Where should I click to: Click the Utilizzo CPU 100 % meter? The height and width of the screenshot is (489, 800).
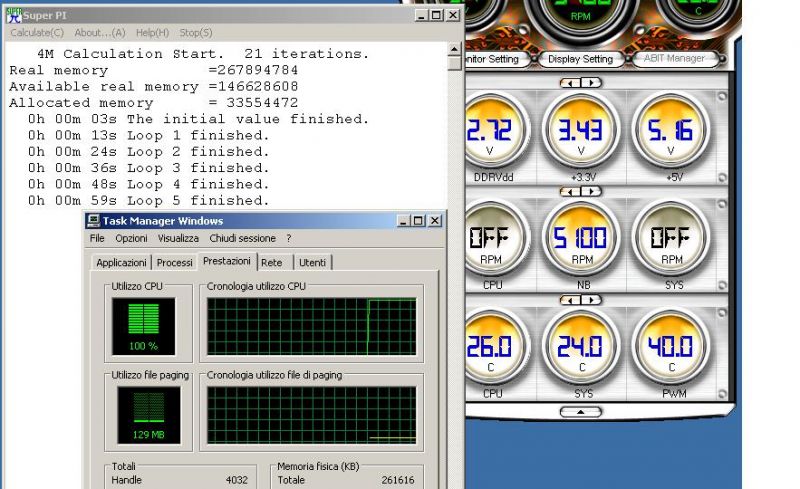pos(143,327)
